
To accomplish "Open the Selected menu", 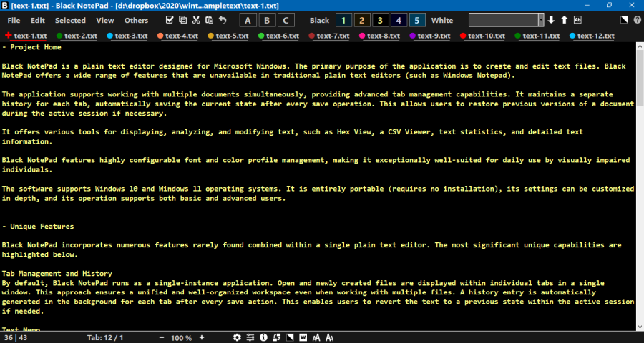I will click(70, 21).
